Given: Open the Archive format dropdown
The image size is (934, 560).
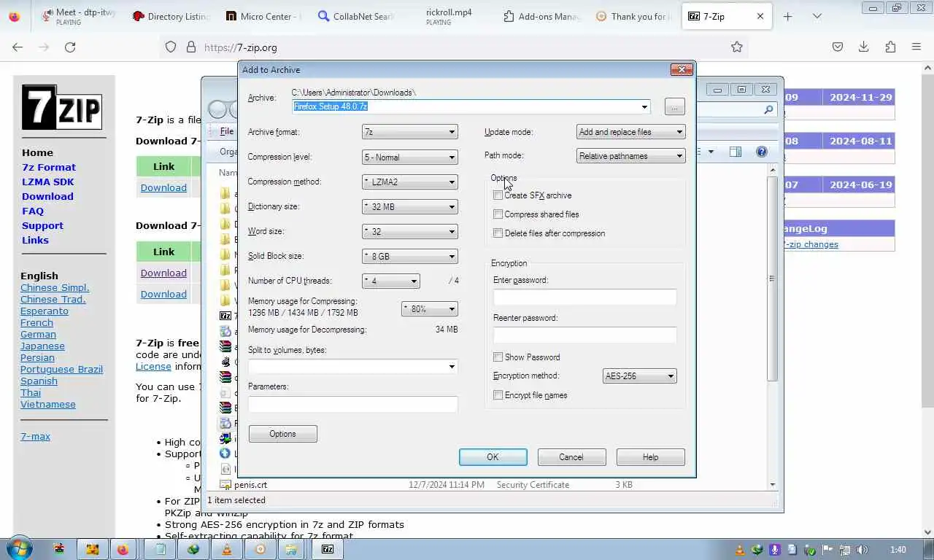Looking at the screenshot, I should (x=410, y=132).
